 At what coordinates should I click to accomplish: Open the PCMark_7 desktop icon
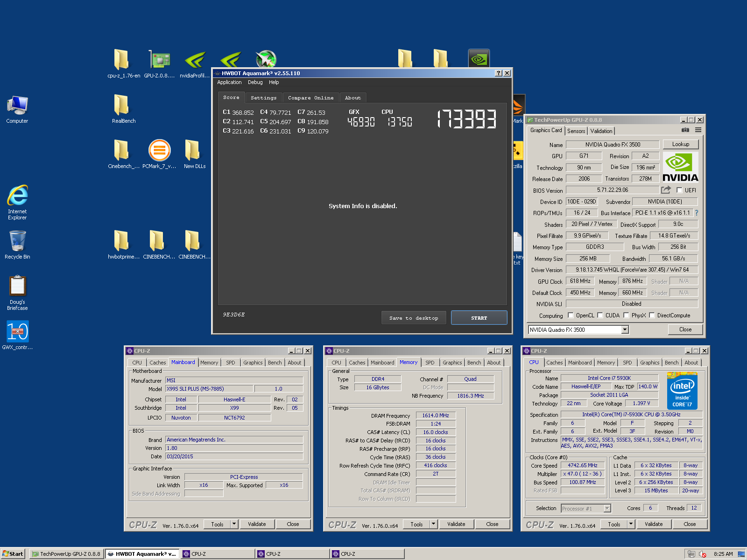[159, 154]
